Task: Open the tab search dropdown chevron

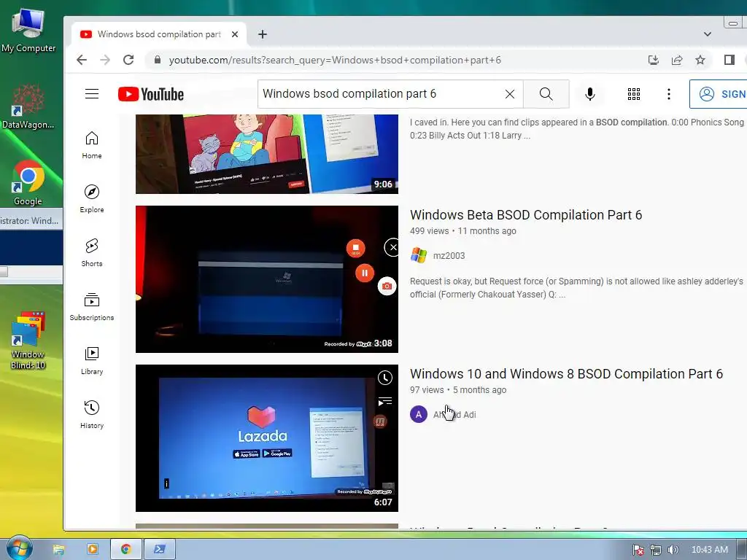Action: click(708, 34)
